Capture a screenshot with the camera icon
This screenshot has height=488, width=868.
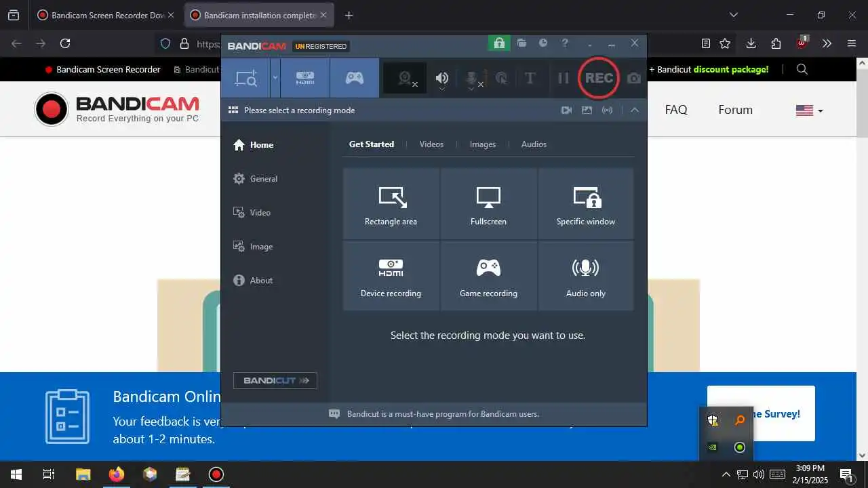tap(634, 78)
